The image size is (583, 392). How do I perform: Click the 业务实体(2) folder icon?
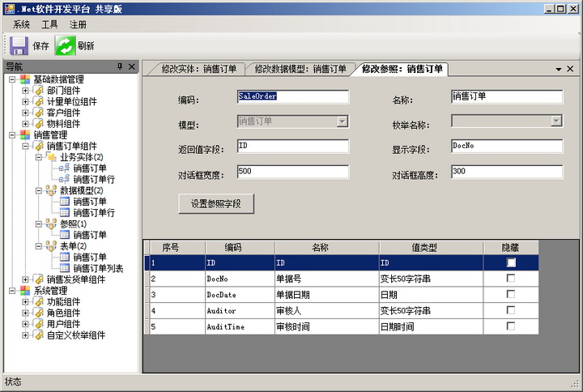click(51, 157)
